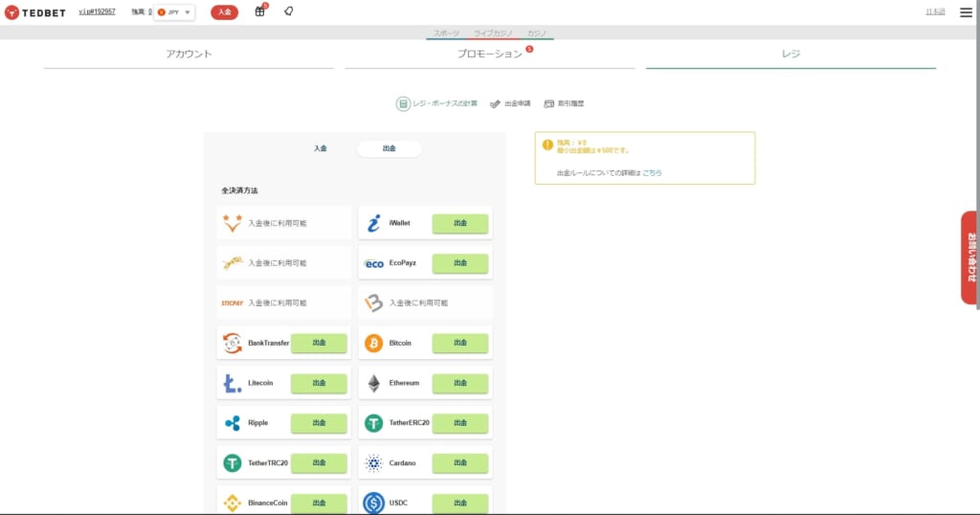Click the Ripple logo icon
Image resolution: width=980 pixels, height=515 pixels.
(232, 423)
